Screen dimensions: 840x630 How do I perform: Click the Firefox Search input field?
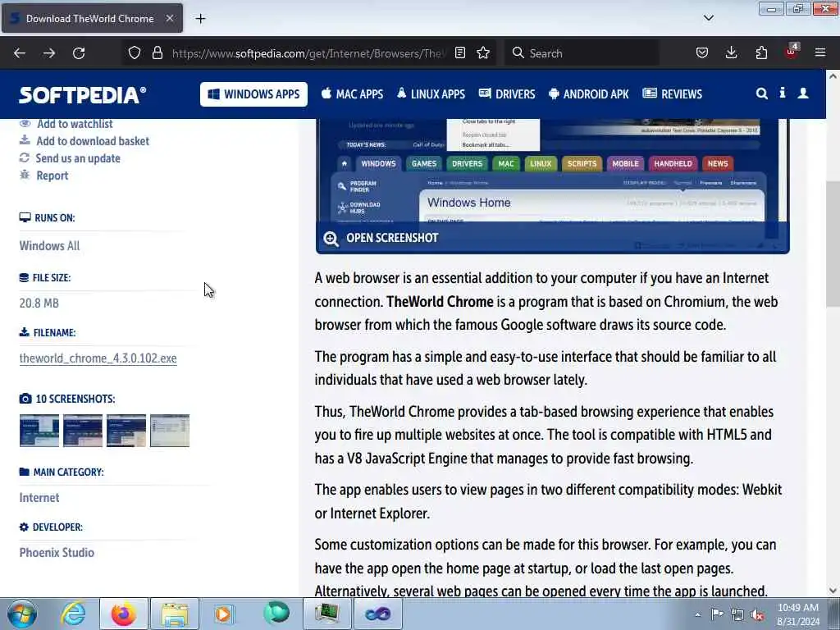pos(582,53)
